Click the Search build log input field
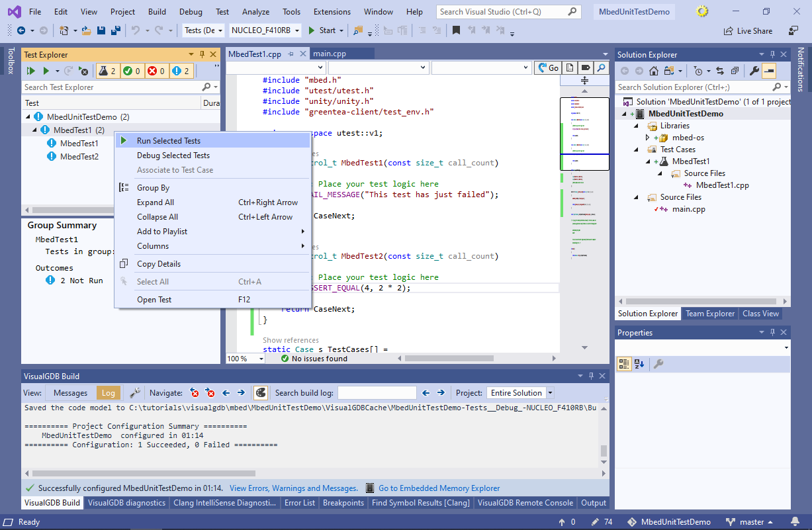This screenshot has width=812, height=530. tap(377, 393)
